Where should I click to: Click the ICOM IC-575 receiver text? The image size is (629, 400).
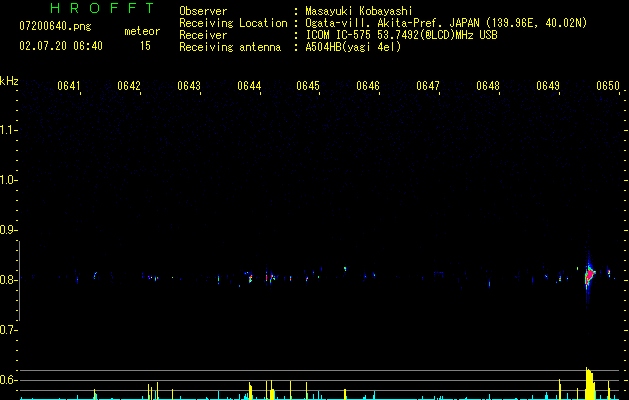point(401,35)
